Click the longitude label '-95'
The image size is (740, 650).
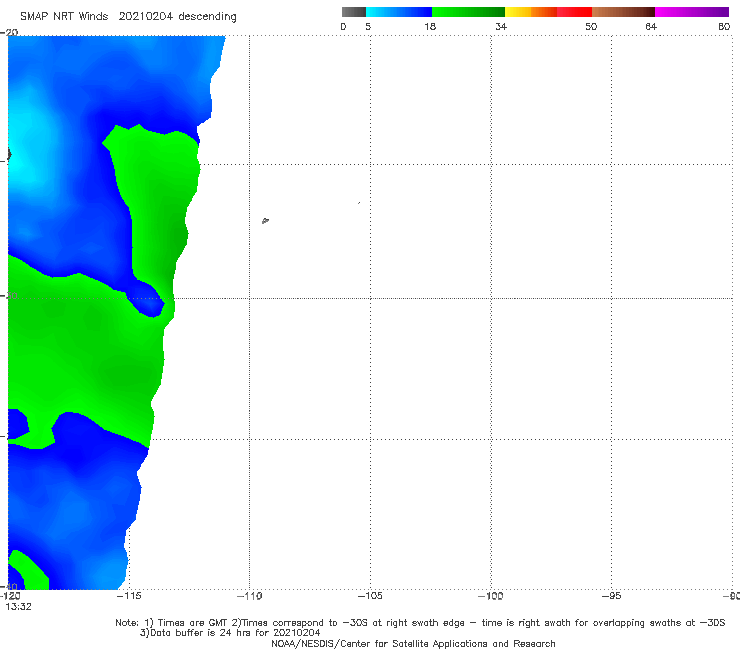pyautogui.click(x=611, y=596)
